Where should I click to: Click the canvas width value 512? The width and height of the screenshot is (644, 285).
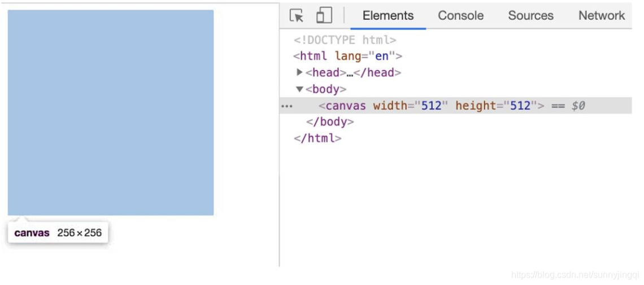pyautogui.click(x=432, y=106)
